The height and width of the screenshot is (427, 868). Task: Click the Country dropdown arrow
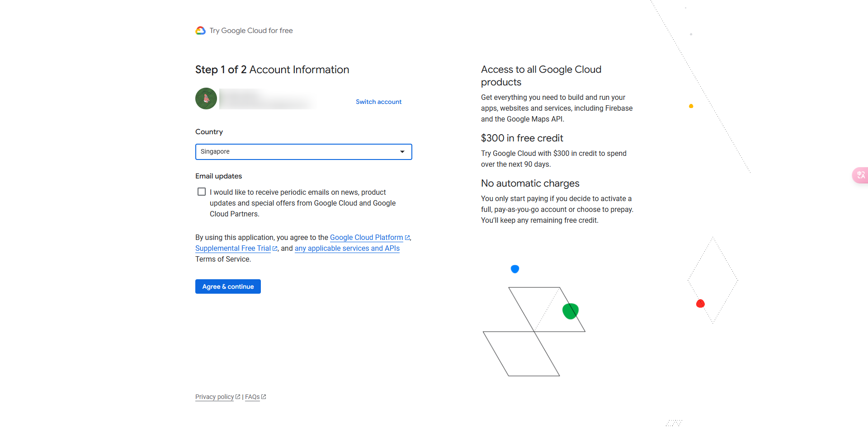402,152
